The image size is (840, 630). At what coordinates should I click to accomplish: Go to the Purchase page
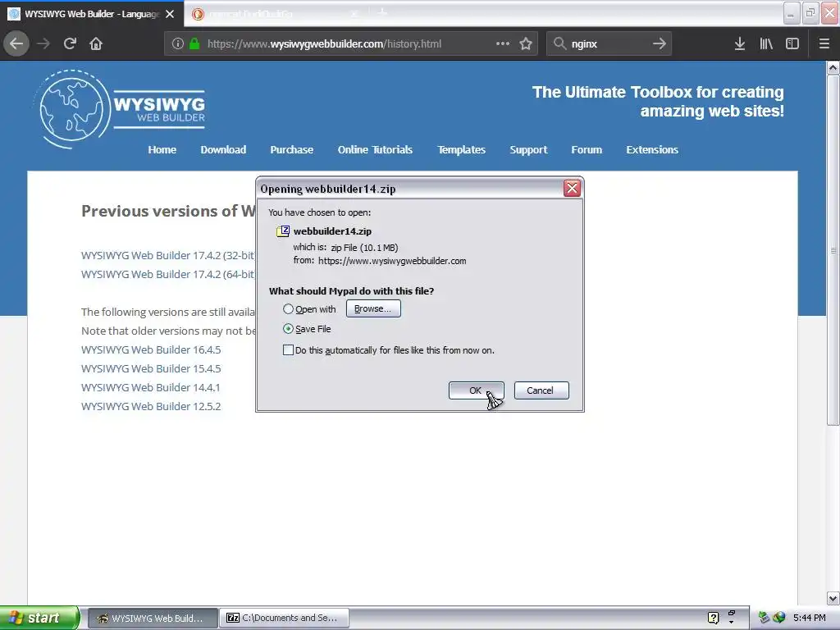[291, 149]
